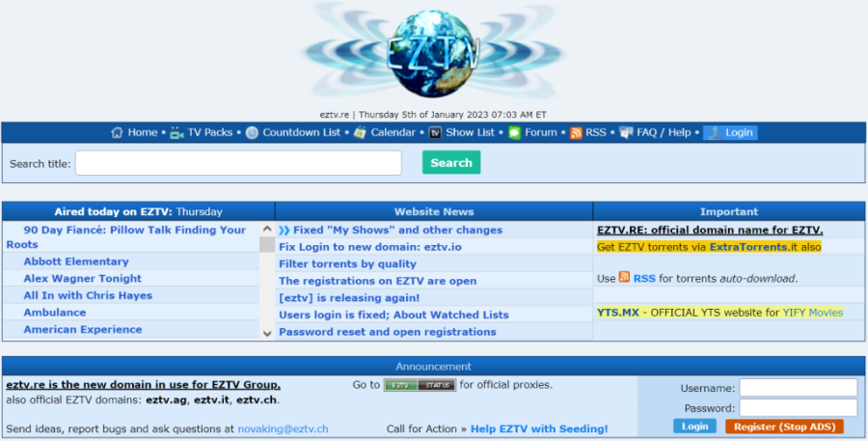Open Users login is fixed news item
Viewport: 868px width, 441px height.
393,315
